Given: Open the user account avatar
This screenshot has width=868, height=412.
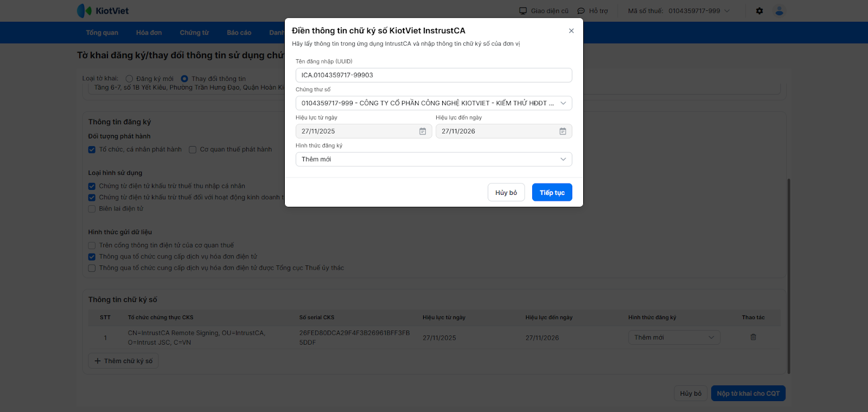Looking at the screenshot, I should [780, 11].
